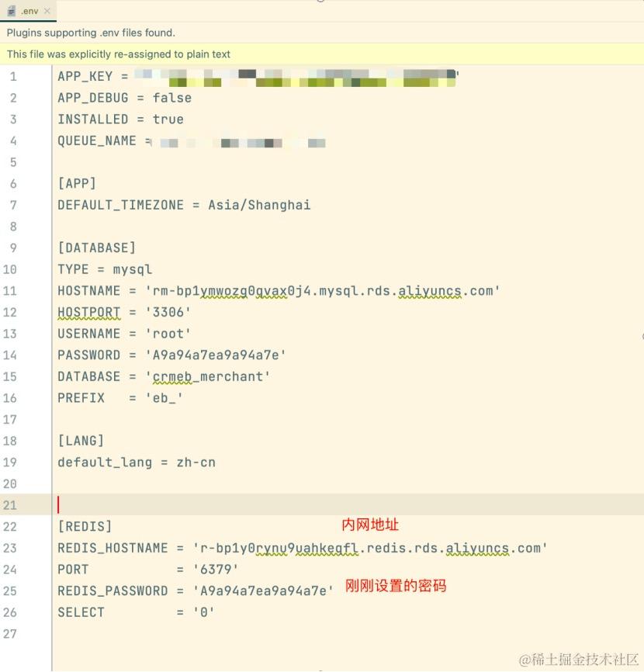Viewport: 644px width, 672px height.
Task: Click line number 27 in gutter
Action: 10,634
